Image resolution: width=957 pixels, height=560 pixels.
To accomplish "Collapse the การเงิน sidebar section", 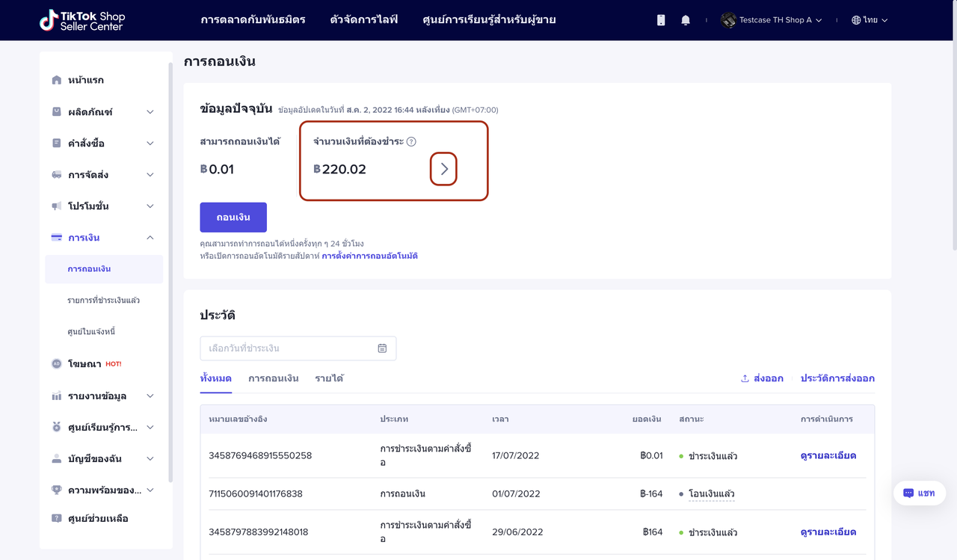I will point(150,238).
